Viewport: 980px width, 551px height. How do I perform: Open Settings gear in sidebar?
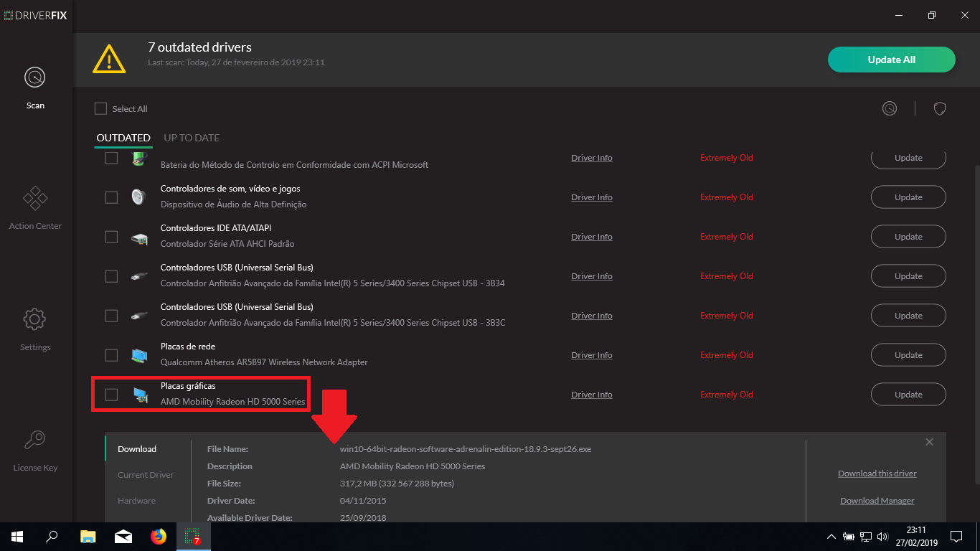35,319
